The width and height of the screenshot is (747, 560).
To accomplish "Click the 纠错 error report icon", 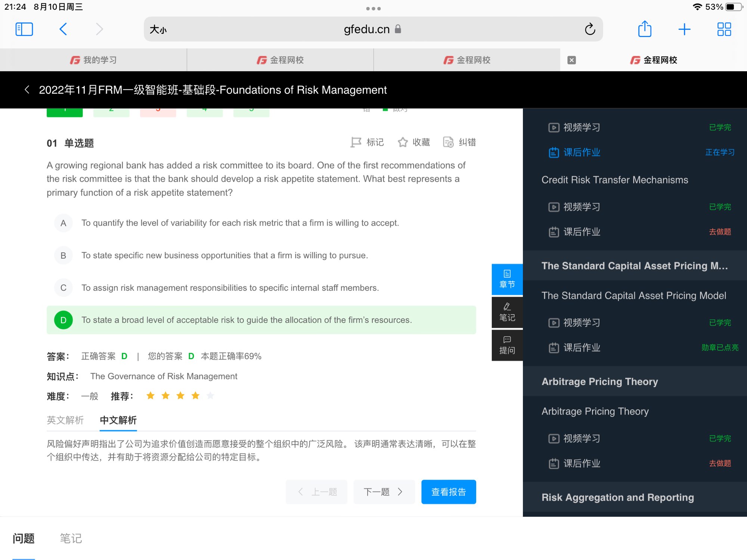I will pos(448,142).
